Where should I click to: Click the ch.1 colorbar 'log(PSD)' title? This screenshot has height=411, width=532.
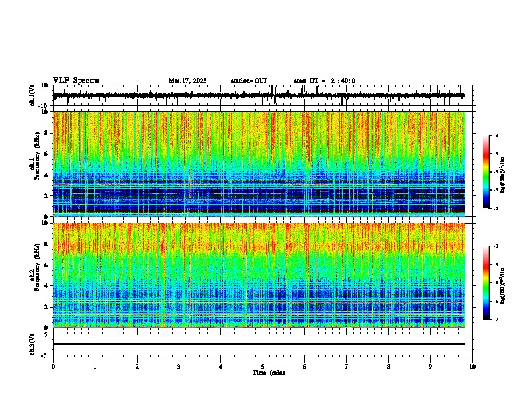click(503, 175)
